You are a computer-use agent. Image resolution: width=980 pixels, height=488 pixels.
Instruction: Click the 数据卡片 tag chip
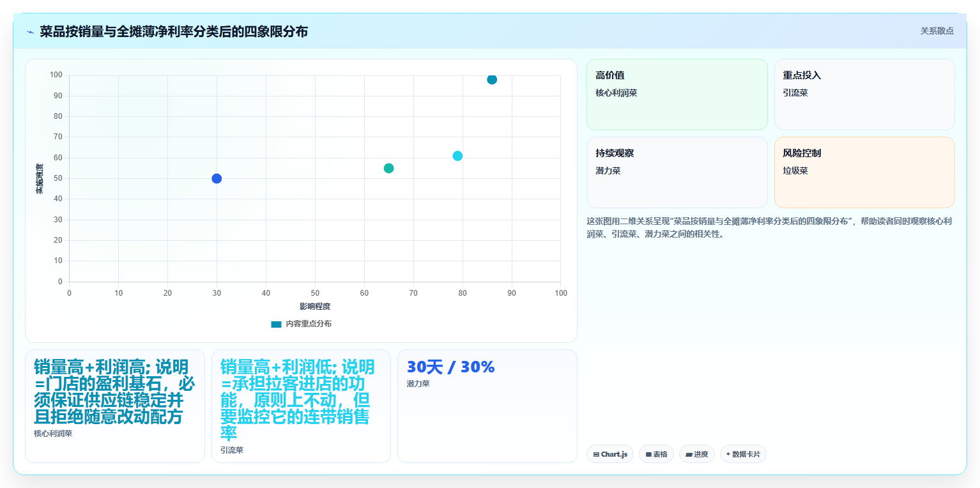(x=743, y=454)
